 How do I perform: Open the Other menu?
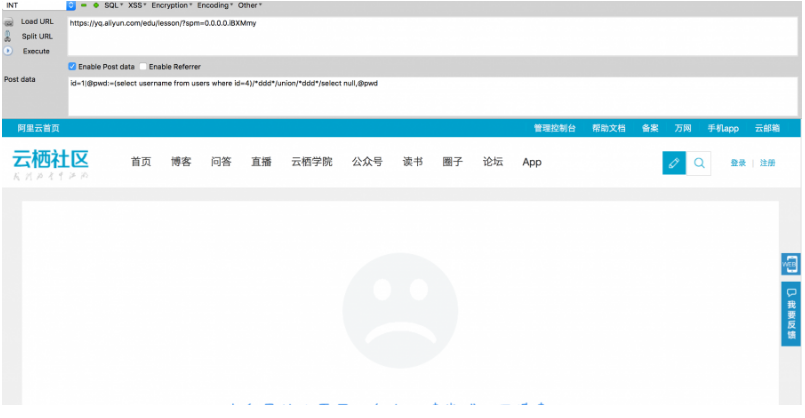coord(250,5)
